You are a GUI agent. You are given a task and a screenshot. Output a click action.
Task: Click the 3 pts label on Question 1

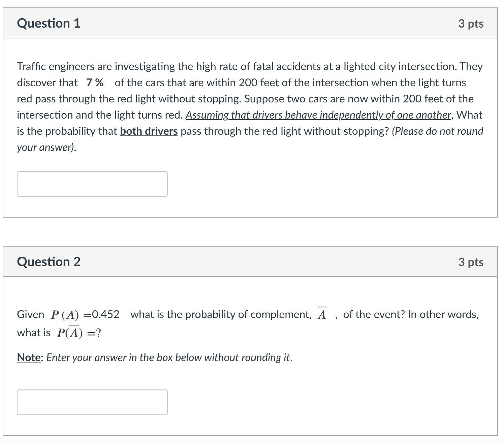coord(471,24)
